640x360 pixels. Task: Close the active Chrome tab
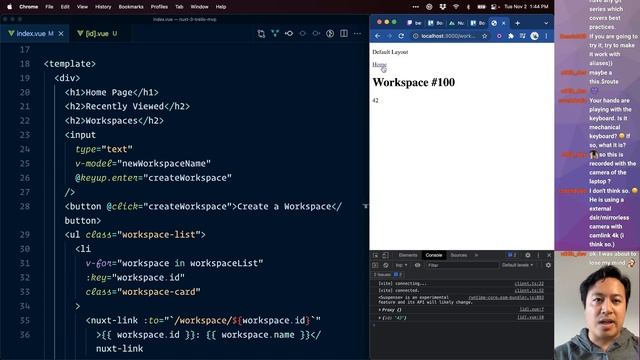click(x=504, y=23)
